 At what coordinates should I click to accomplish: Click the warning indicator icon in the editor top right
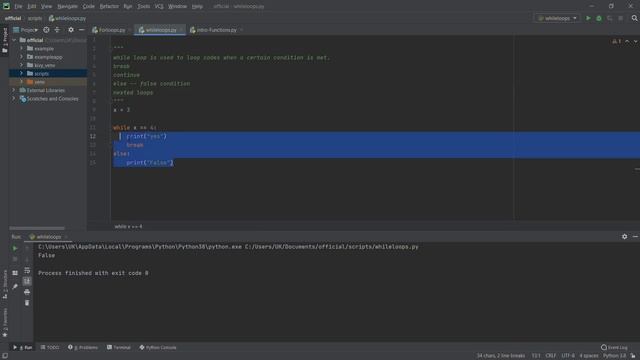click(x=616, y=41)
